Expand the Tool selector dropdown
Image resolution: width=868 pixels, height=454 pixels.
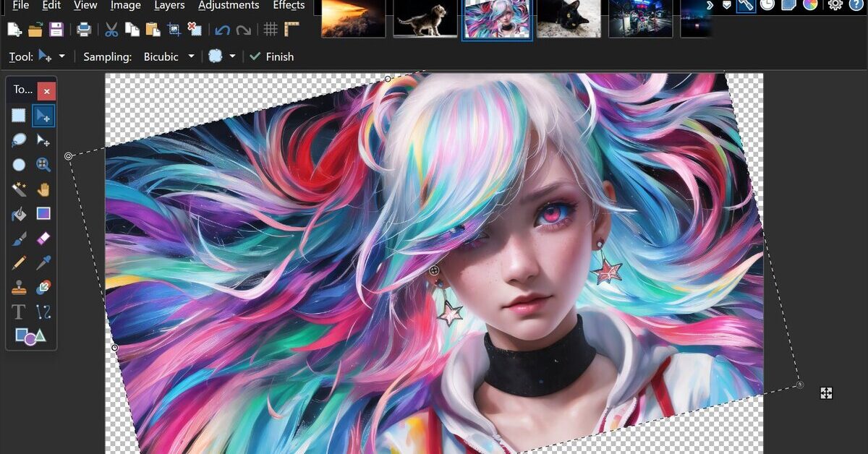[63, 56]
